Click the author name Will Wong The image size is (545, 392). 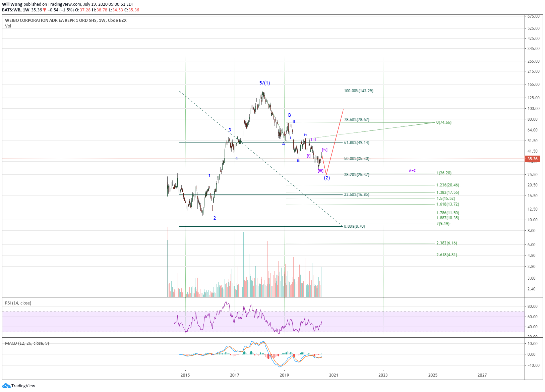pos(12,4)
